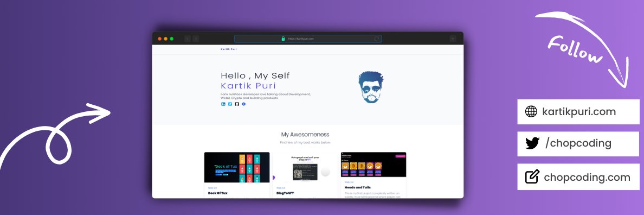Click the purple Kartik Puri hero name
Image resolution: width=644 pixels, height=215 pixels.
pos(248,86)
